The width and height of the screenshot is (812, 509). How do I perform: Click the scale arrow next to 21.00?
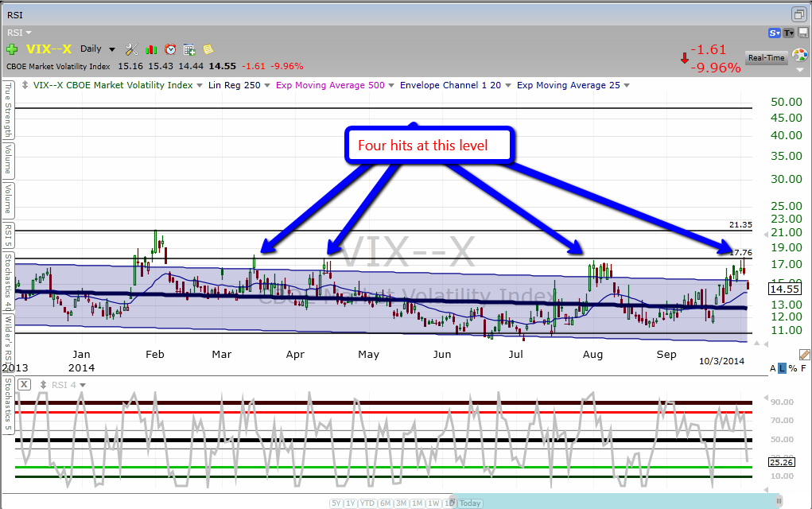click(767, 235)
